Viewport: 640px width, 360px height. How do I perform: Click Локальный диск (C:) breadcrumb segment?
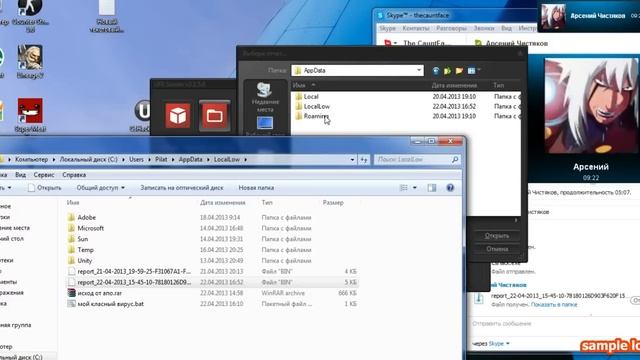pyautogui.click(x=88, y=160)
